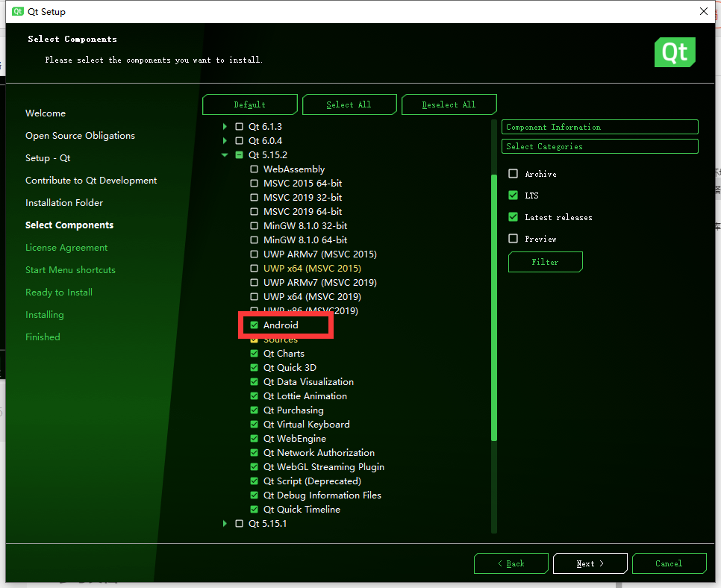
Task: Expand the Qt 6.0.4 tree node
Action: tap(225, 141)
